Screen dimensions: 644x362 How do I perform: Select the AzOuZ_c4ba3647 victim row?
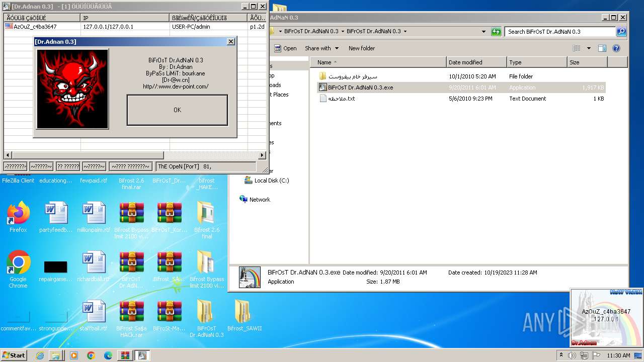pos(134,27)
